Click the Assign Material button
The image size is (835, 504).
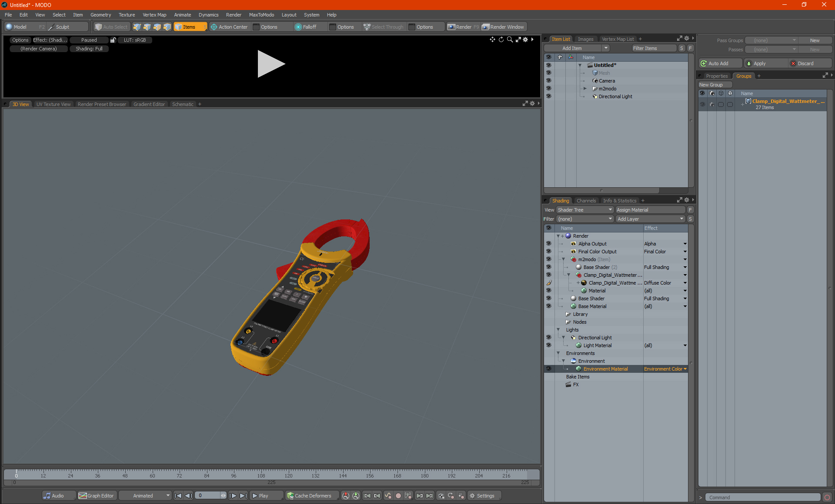(650, 210)
